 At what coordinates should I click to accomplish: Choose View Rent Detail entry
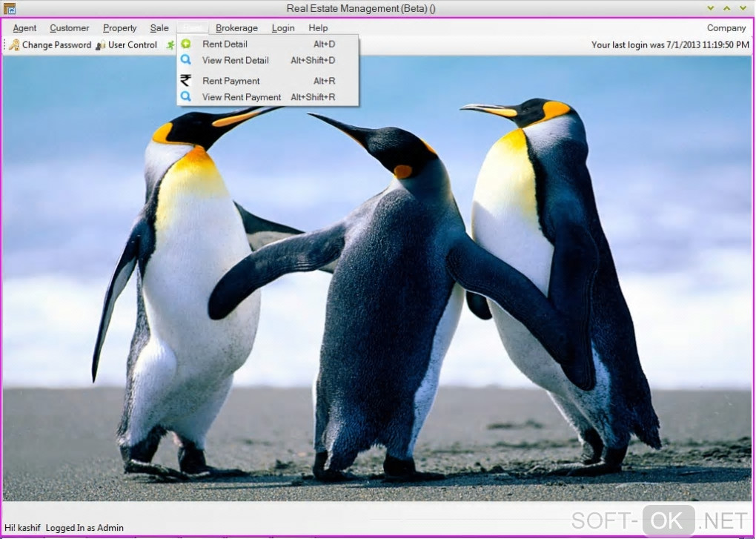(268, 60)
